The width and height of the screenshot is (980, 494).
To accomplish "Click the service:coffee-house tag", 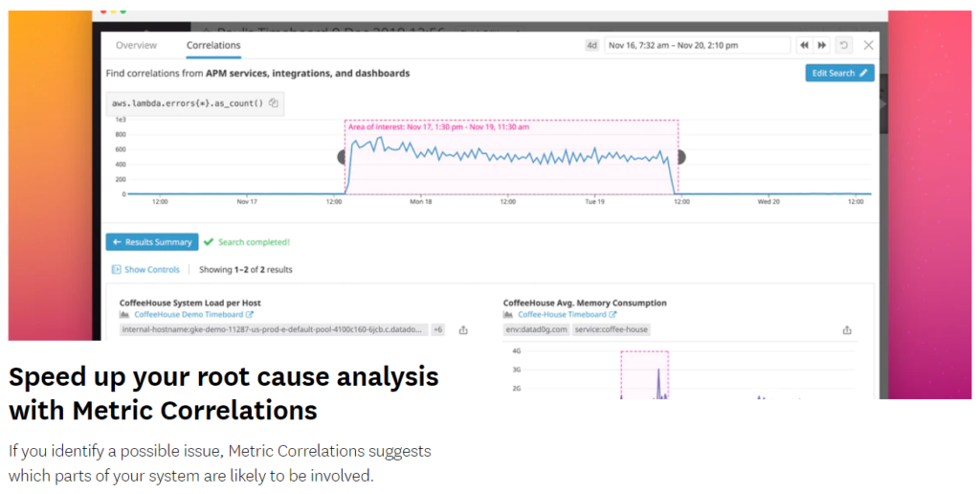I will (x=611, y=329).
